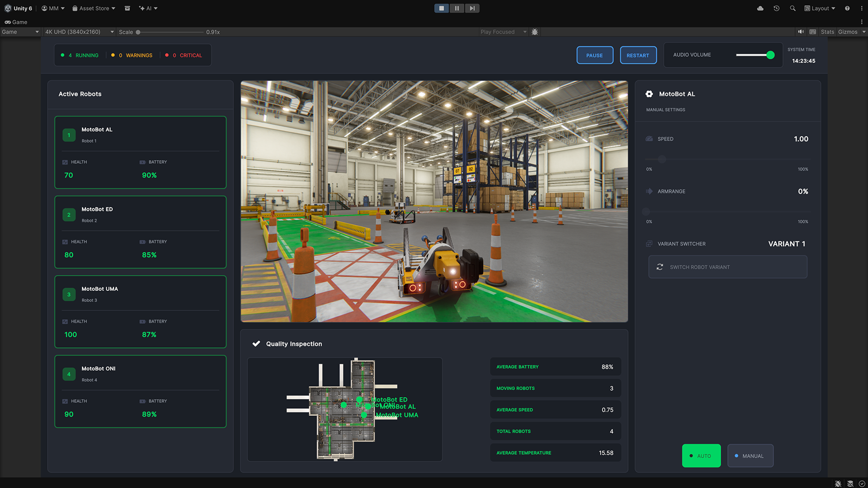Expand the AI dropdown menu

[x=148, y=8]
